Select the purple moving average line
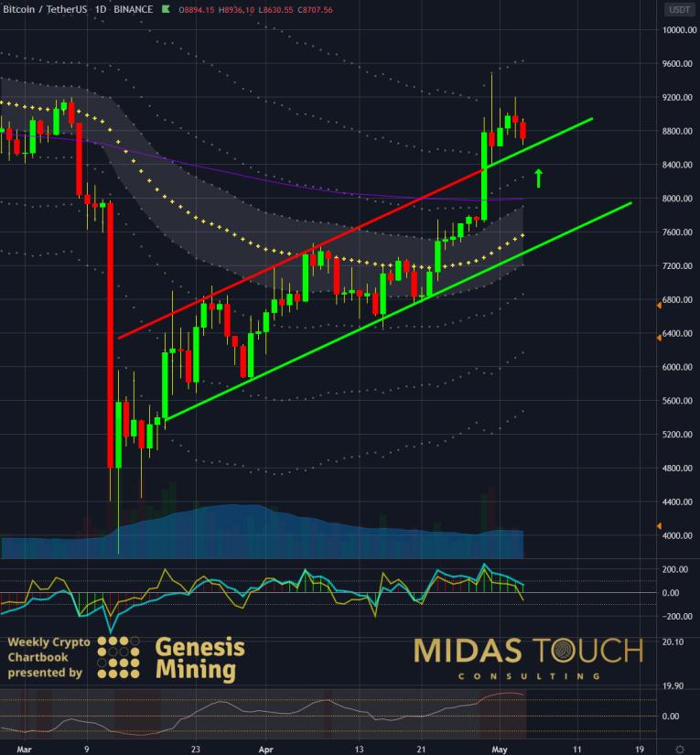This screenshot has height=755, width=700. point(275,180)
